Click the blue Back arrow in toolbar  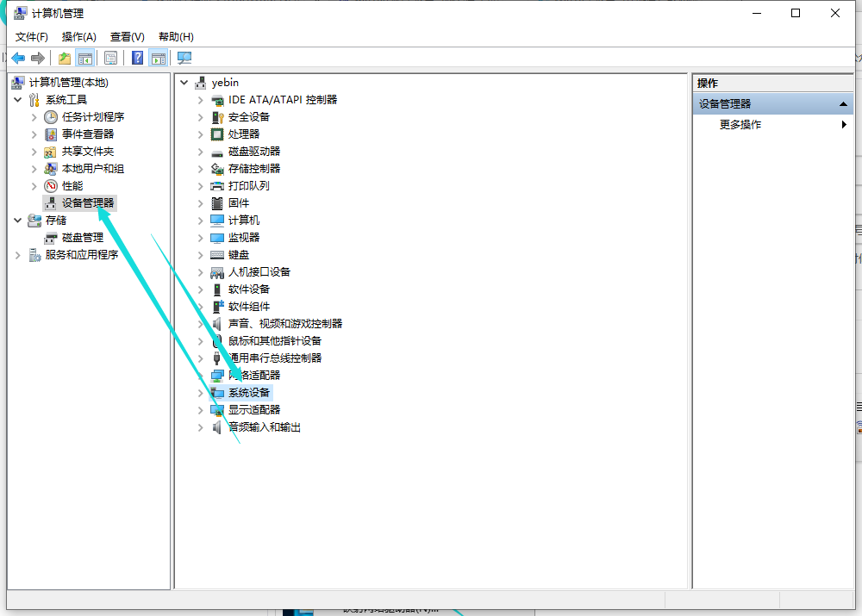[18, 58]
